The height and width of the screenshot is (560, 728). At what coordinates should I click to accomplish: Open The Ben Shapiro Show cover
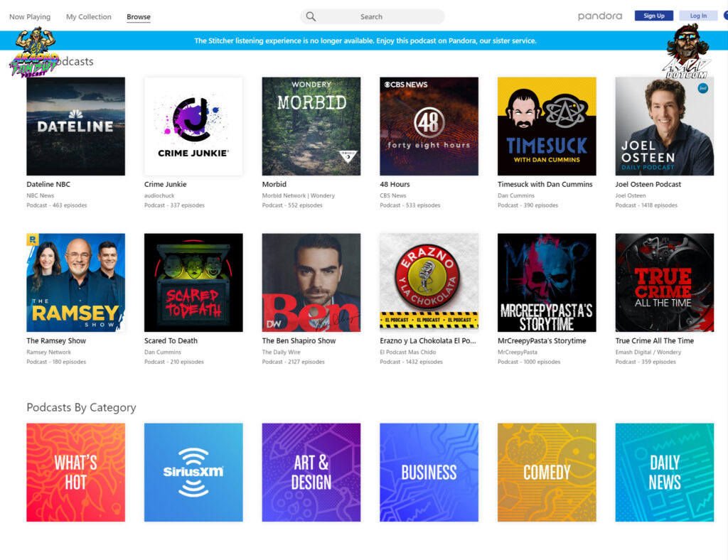311,283
